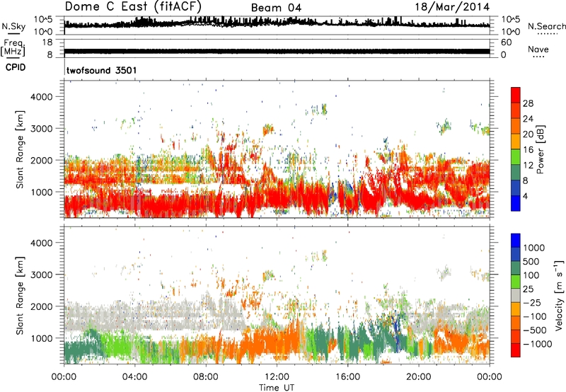Click the 'Freq. [MHz]' label
This screenshot has height=392, width=566.
tap(13, 47)
